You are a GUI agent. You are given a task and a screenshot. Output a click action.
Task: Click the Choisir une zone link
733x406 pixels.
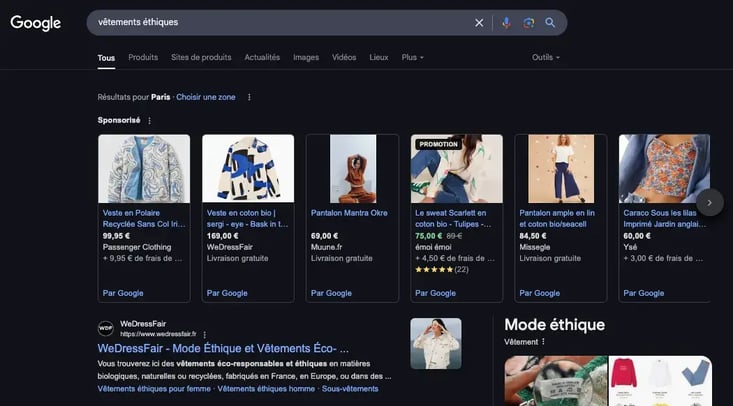click(x=206, y=97)
